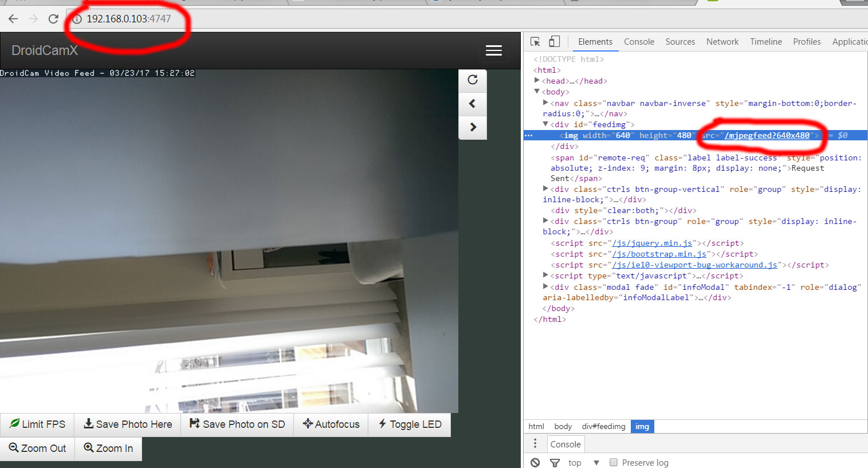Image resolution: width=868 pixels, height=468 pixels.
Task: Expand the script type text/javascript node
Action: 545,276
